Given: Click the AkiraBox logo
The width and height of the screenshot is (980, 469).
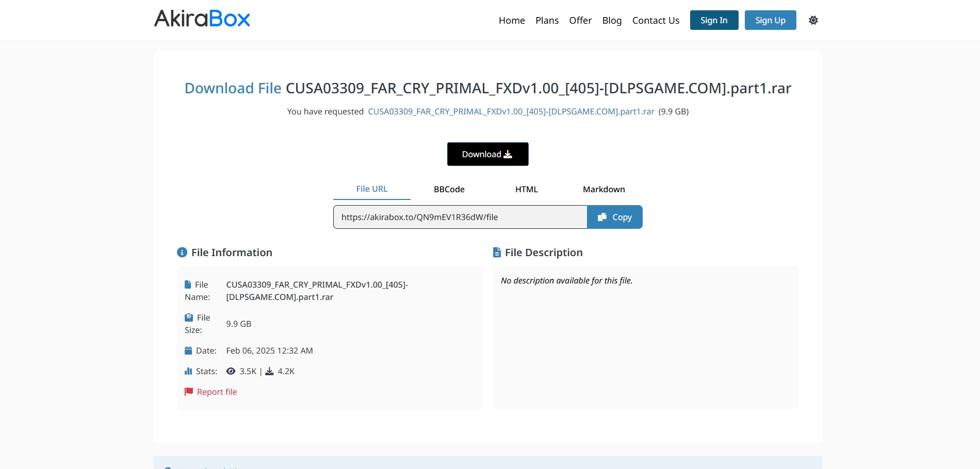Looking at the screenshot, I should pos(202,19).
